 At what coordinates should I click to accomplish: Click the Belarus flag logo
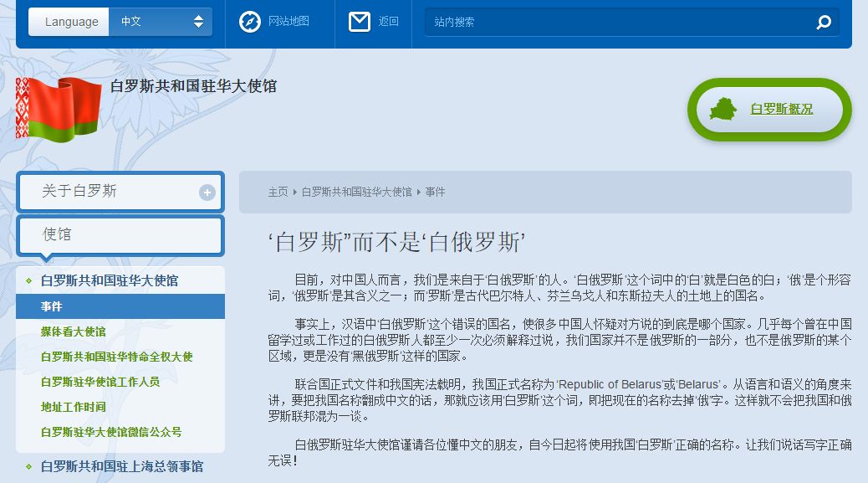[58, 108]
